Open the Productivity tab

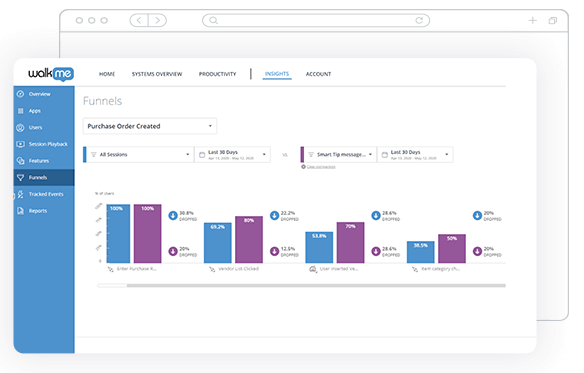point(218,74)
